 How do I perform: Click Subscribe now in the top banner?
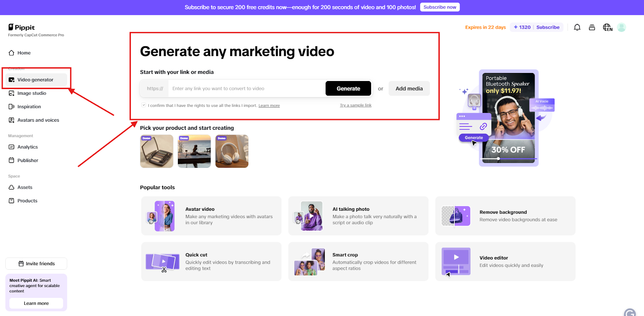pyautogui.click(x=440, y=7)
